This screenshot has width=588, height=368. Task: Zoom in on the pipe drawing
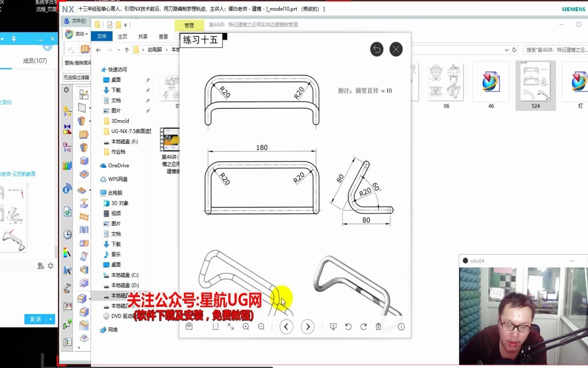pyautogui.click(x=246, y=326)
